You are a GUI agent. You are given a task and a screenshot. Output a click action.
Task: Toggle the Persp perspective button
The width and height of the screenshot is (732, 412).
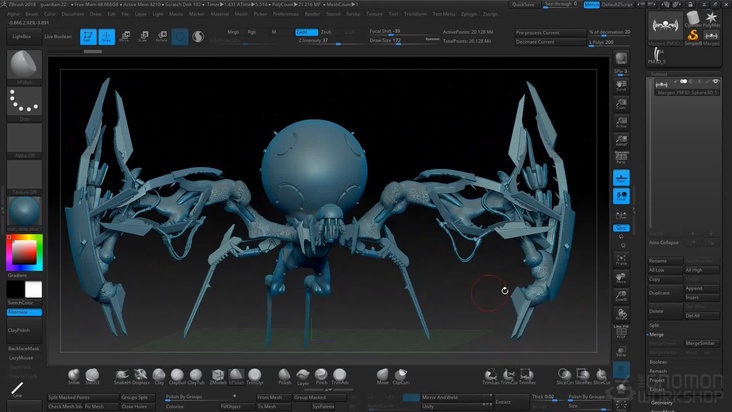(x=621, y=157)
